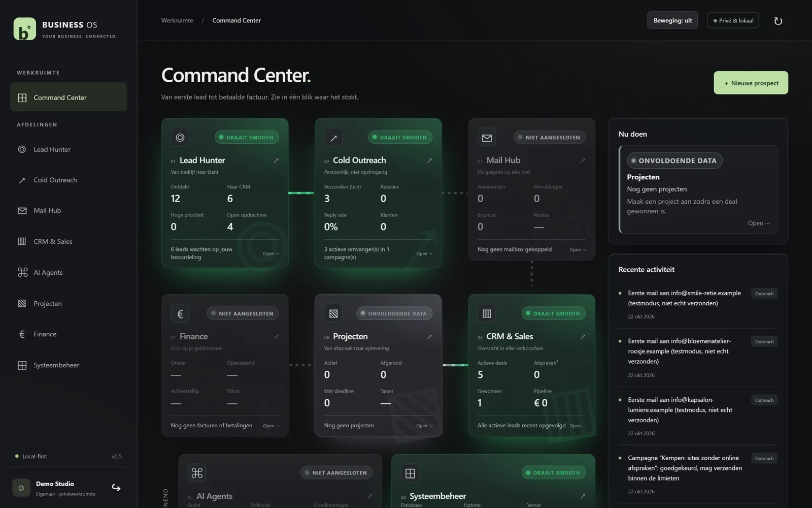Click '3 actieve ontvanger(s) in 1 campagne(s)' text
Viewport: 812px width, 508px height.
tap(357, 253)
